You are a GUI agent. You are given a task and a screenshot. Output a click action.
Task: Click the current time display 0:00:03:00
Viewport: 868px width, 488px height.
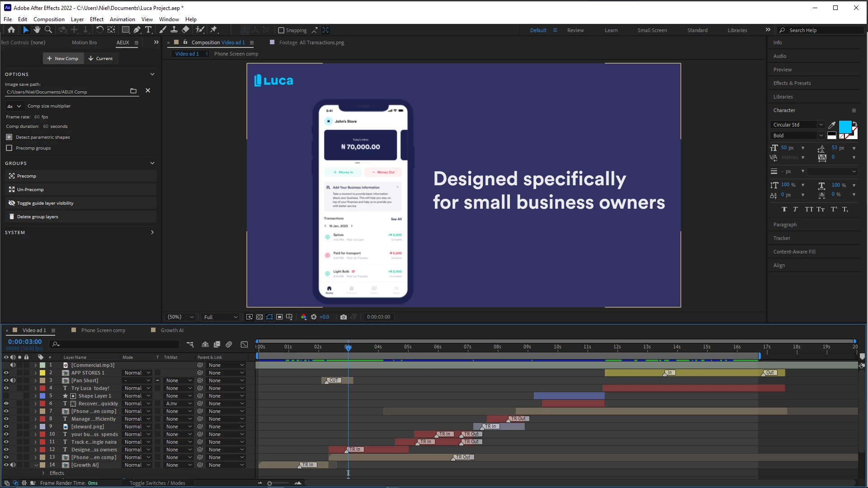25,342
